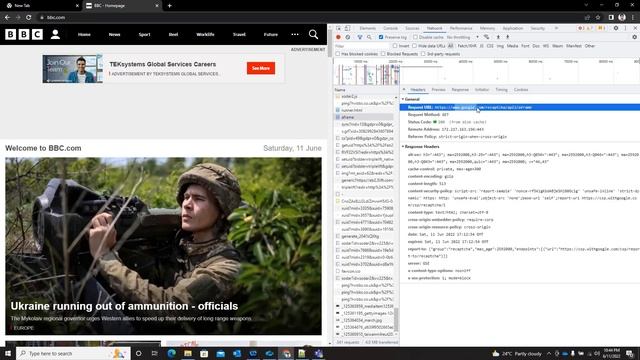Open Chrome profile avatar
Image resolution: width=640 pixels, height=360 pixels.
tap(622, 18)
